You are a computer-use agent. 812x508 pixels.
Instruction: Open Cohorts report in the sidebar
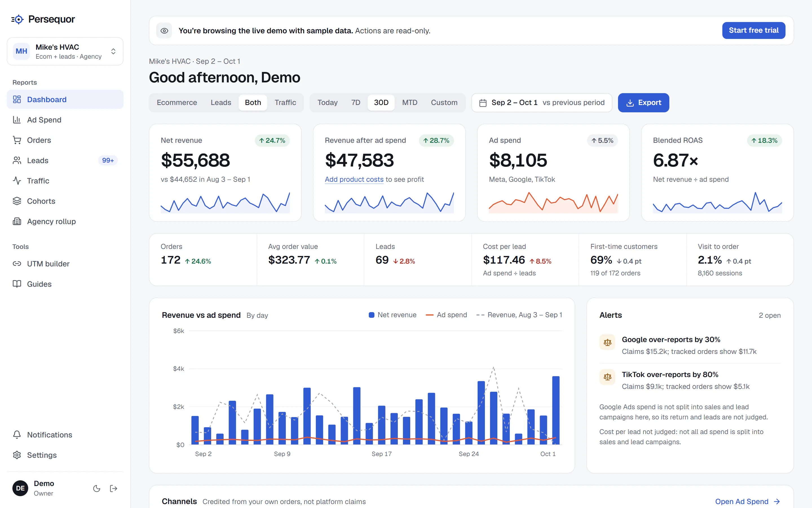point(65,201)
